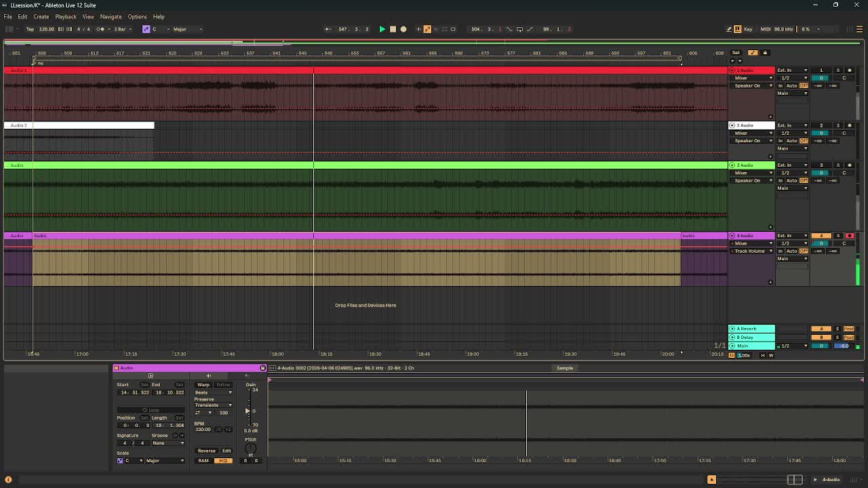868x488 pixels.
Task: Open the Transients preserve dropdown
Action: point(213,405)
